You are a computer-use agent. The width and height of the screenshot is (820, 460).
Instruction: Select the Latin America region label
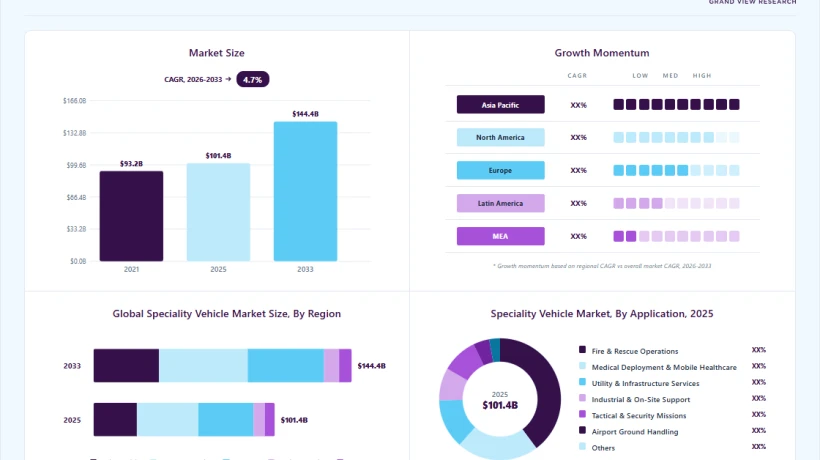tap(500, 203)
